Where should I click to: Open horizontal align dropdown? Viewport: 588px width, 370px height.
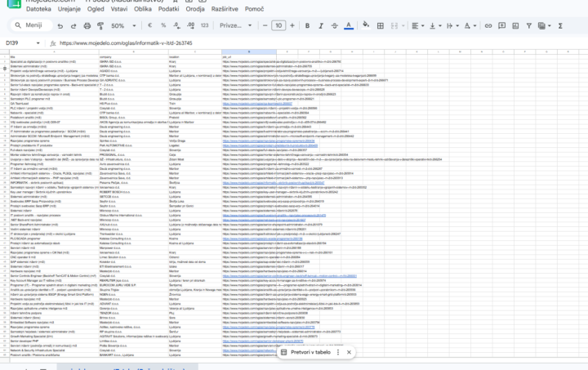tap(418, 26)
